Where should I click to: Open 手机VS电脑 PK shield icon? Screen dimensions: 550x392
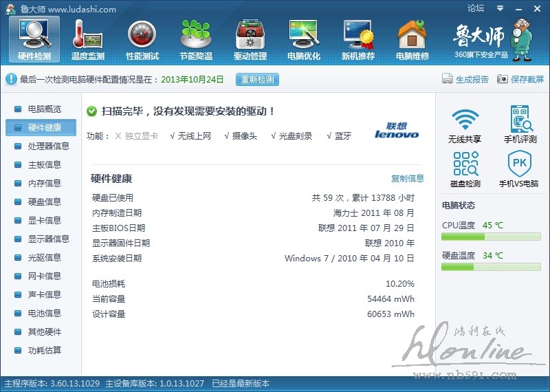520,169
